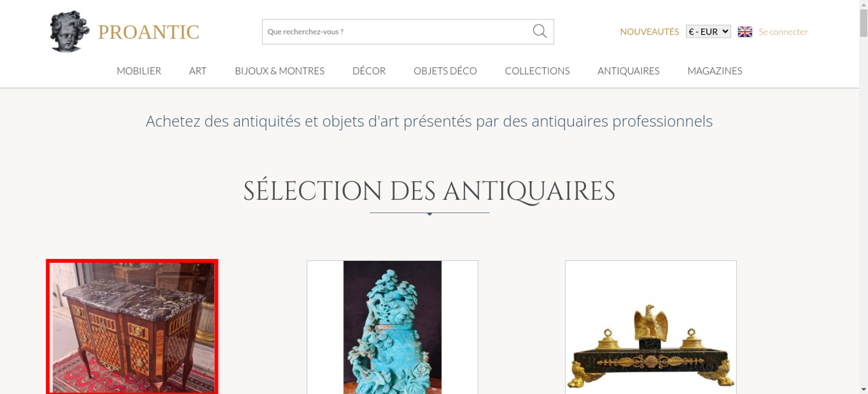Click the page scrollbar down arrow
Viewport: 868px width, 394px height.
coord(864,389)
